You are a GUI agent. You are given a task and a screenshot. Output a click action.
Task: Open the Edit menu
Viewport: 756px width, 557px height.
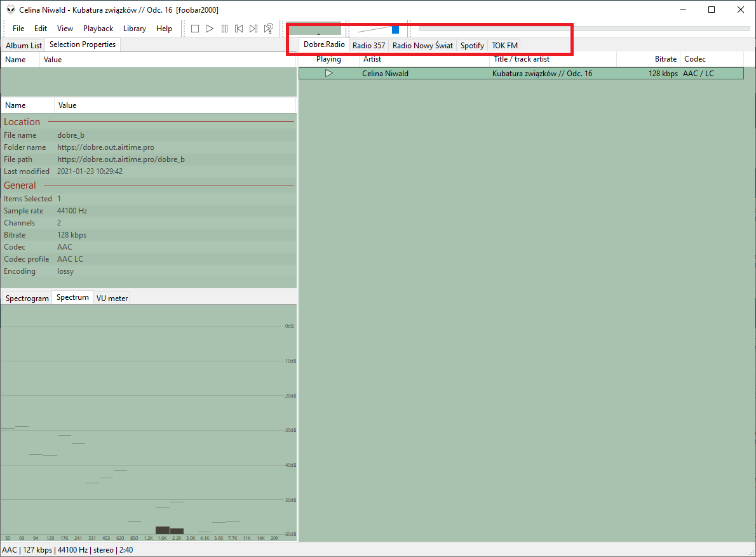(x=41, y=29)
